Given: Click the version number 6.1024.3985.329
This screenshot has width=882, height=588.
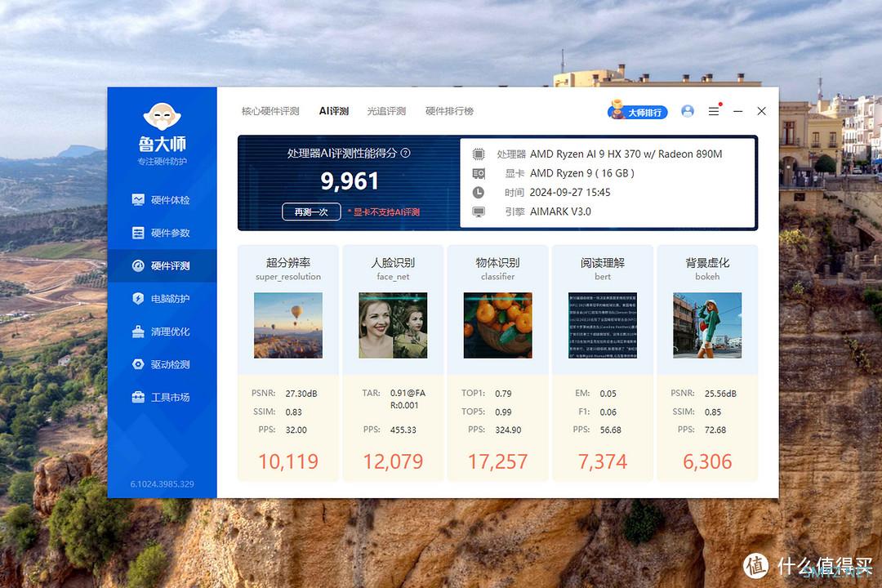Looking at the screenshot, I should click(x=162, y=484).
